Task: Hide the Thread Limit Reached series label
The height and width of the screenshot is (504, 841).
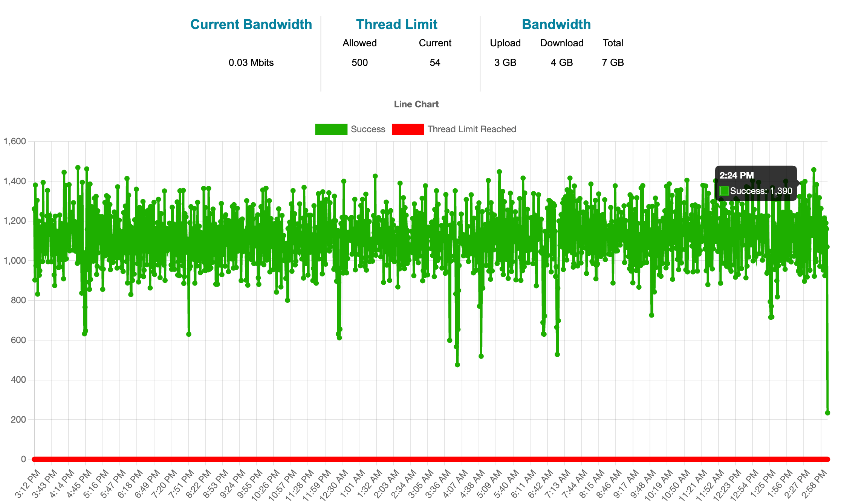Action: pyautogui.click(x=471, y=129)
